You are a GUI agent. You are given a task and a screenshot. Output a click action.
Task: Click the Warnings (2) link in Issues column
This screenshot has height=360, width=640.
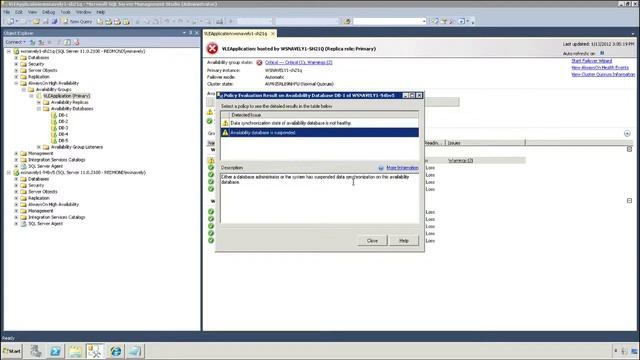click(x=460, y=160)
